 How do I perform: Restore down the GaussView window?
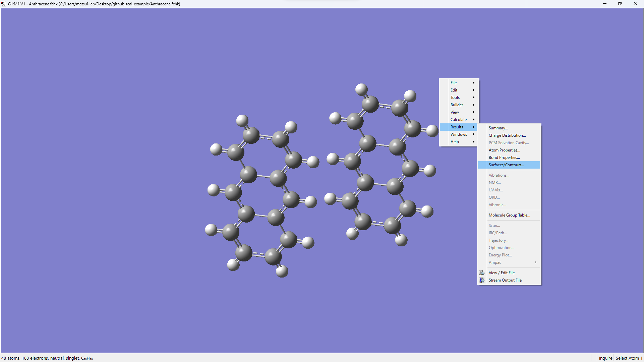coord(620,4)
